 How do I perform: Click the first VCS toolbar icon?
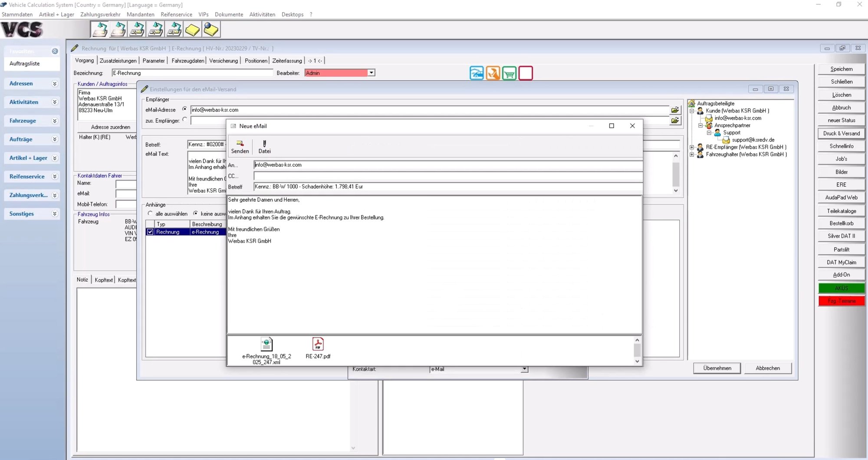pyautogui.click(x=100, y=30)
